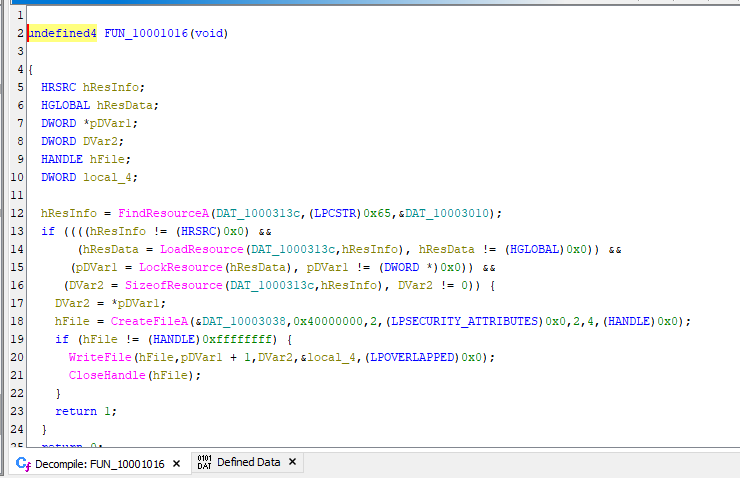Close the Decompile: FUN_10001016 tab

pyautogui.click(x=176, y=463)
